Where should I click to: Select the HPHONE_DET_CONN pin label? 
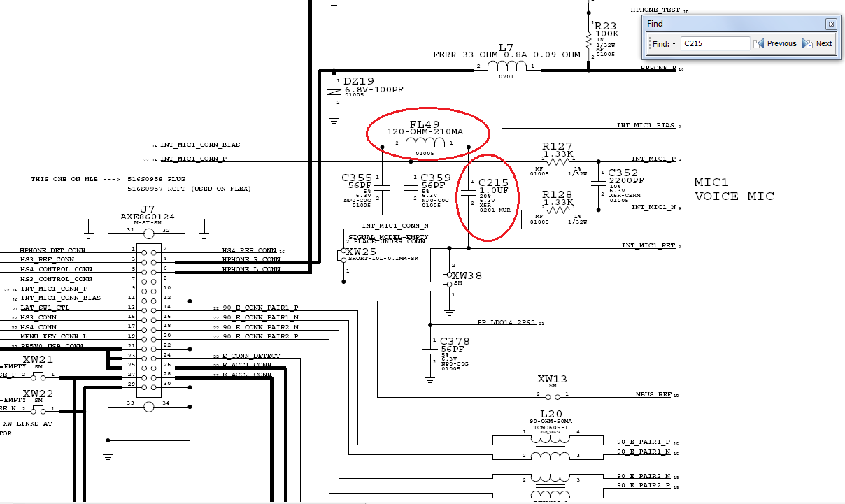pos(52,250)
